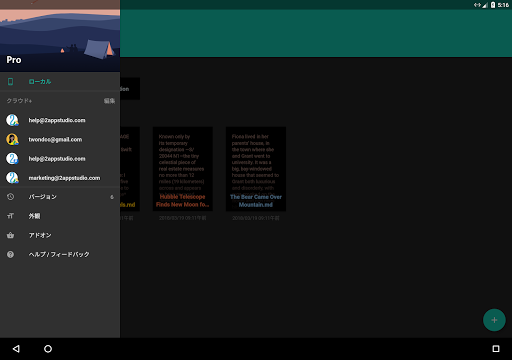
Task: Open ヘルプ/フィードバック help and feedback
Action: click(60, 254)
